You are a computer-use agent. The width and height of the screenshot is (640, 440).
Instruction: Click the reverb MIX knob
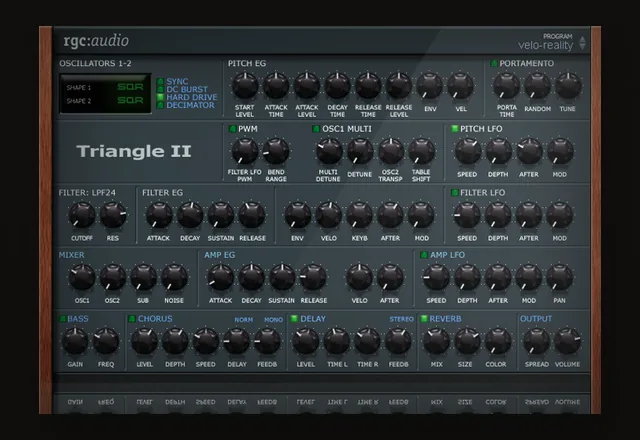coord(436,341)
